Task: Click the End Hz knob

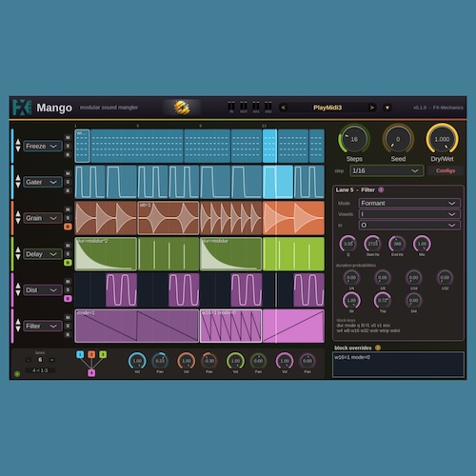Action: [397, 244]
